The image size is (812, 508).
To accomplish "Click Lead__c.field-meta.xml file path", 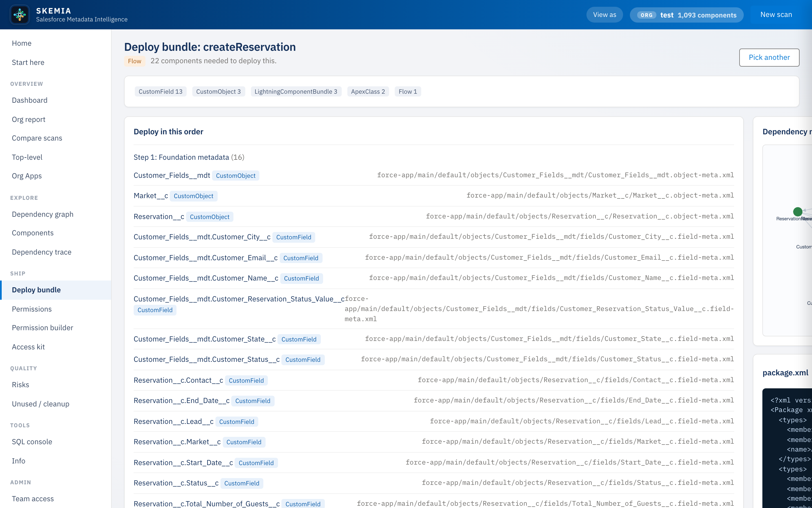I will point(582,421).
